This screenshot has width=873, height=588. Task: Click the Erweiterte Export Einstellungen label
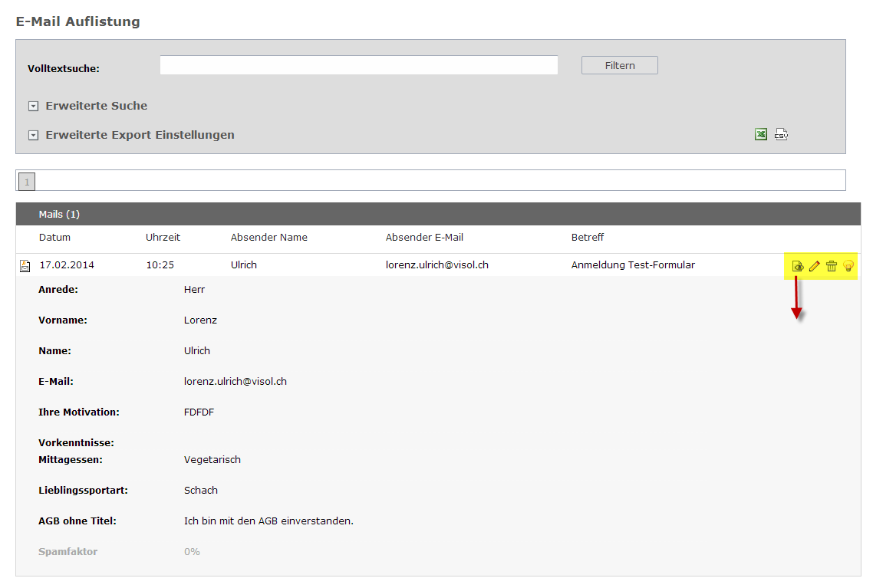[x=140, y=135]
